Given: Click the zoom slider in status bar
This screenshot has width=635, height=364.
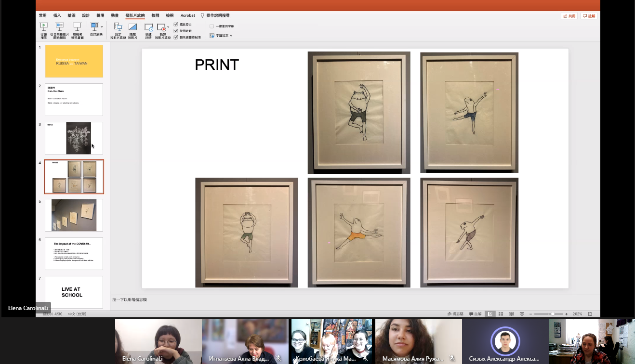Looking at the screenshot, I should 552,314.
